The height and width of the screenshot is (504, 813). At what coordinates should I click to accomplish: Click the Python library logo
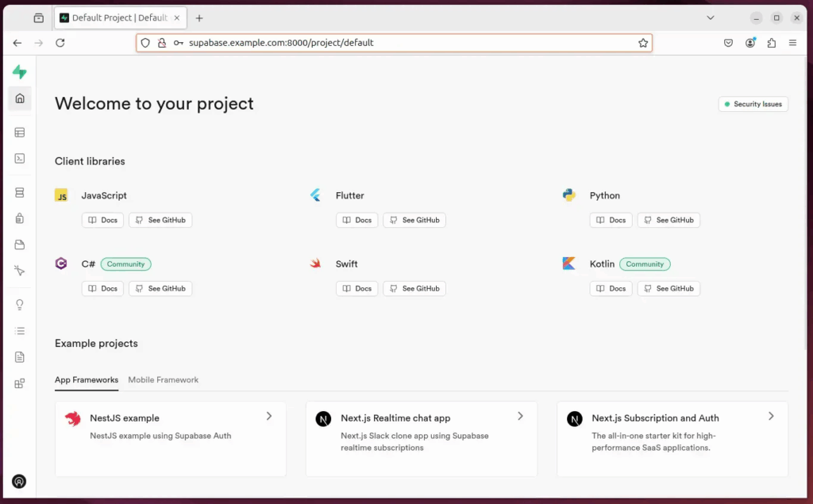(x=568, y=195)
